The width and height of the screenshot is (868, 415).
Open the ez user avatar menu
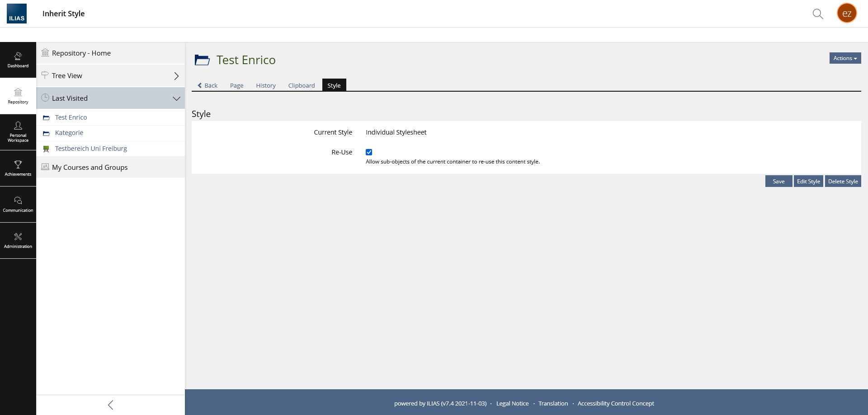[846, 13]
